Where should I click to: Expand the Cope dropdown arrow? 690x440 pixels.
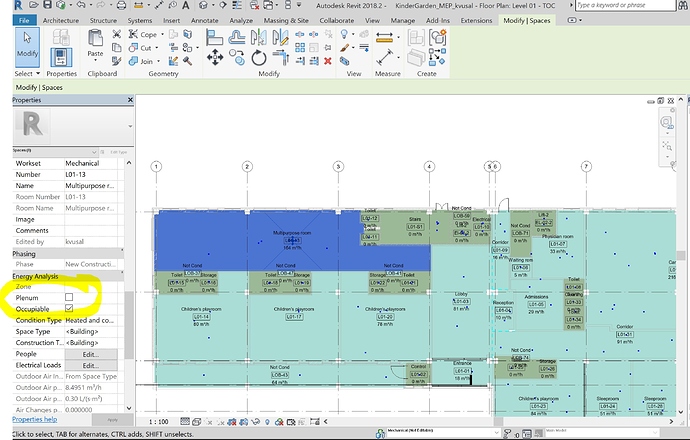click(162, 34)
